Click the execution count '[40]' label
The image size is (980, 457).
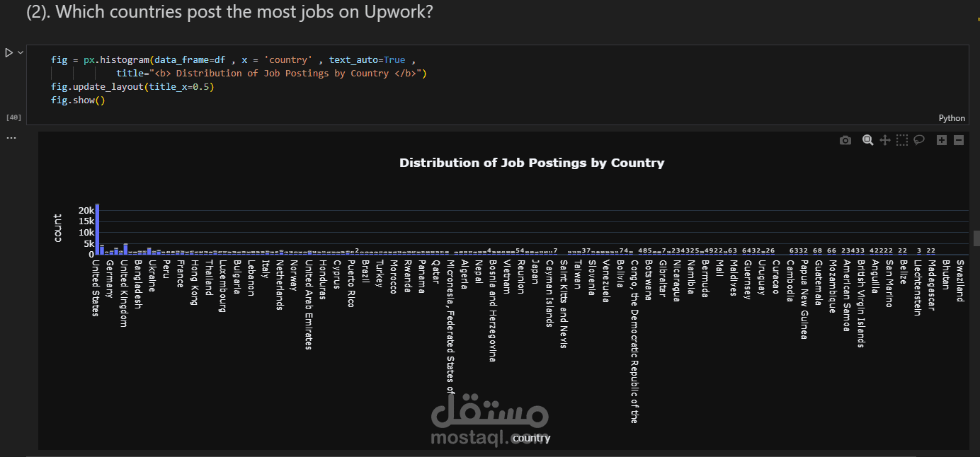pos(13,117)
